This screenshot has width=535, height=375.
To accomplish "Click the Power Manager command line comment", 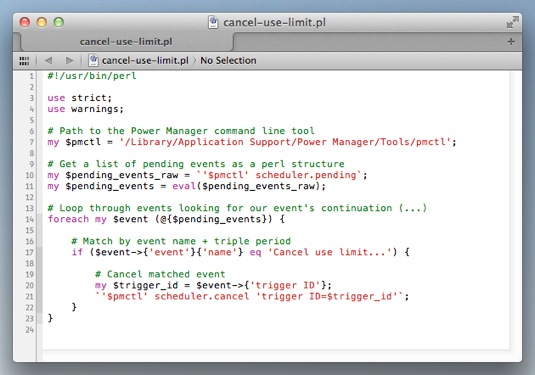I will click(181, 131).
